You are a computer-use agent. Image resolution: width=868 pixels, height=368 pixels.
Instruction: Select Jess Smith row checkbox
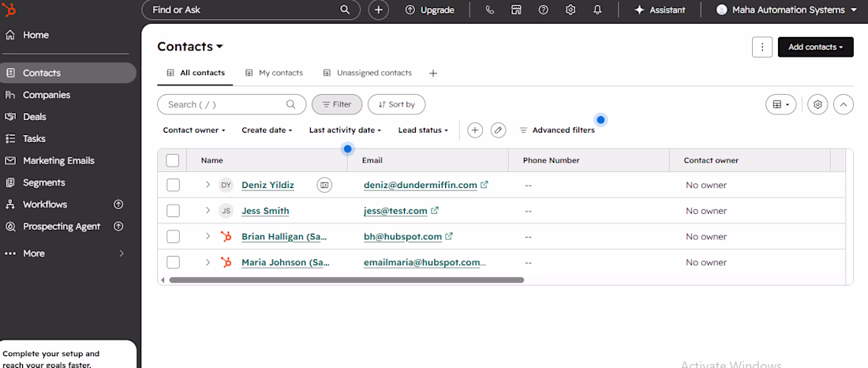(174, 211)
